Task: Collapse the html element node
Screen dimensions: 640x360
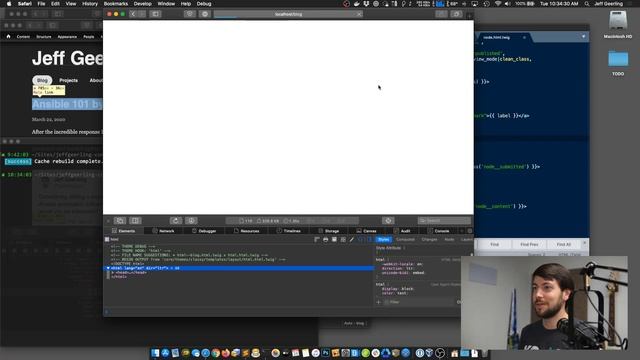Action: [108, 268]
